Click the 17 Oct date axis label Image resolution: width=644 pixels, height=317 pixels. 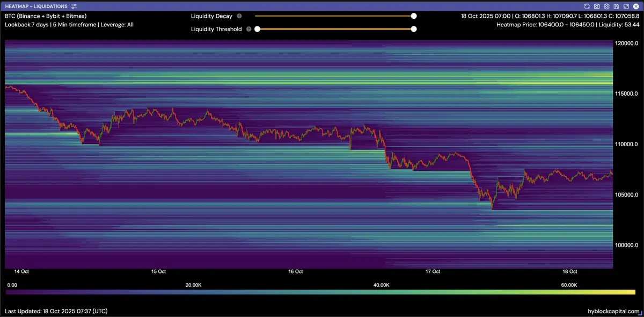point(433,272)
